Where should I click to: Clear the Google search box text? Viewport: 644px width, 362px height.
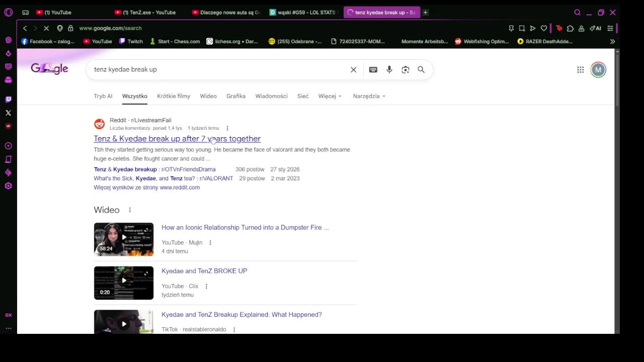353,69
